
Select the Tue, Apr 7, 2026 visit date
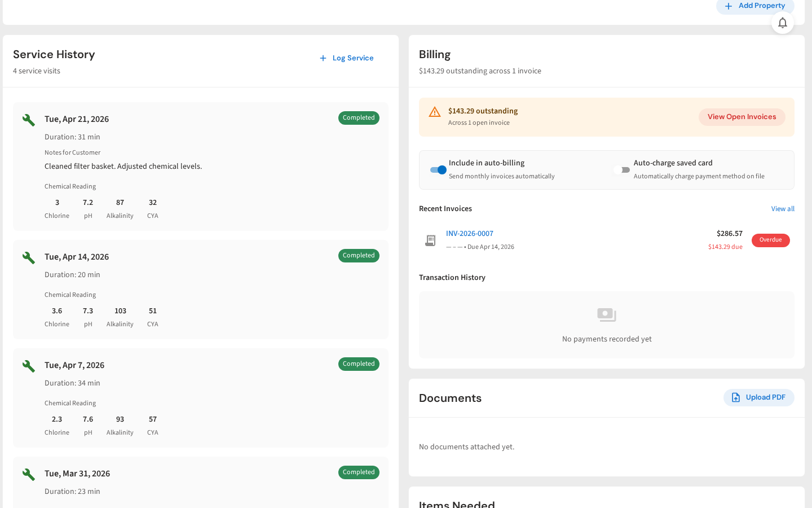pyautogui.click(x=74, y=365)
